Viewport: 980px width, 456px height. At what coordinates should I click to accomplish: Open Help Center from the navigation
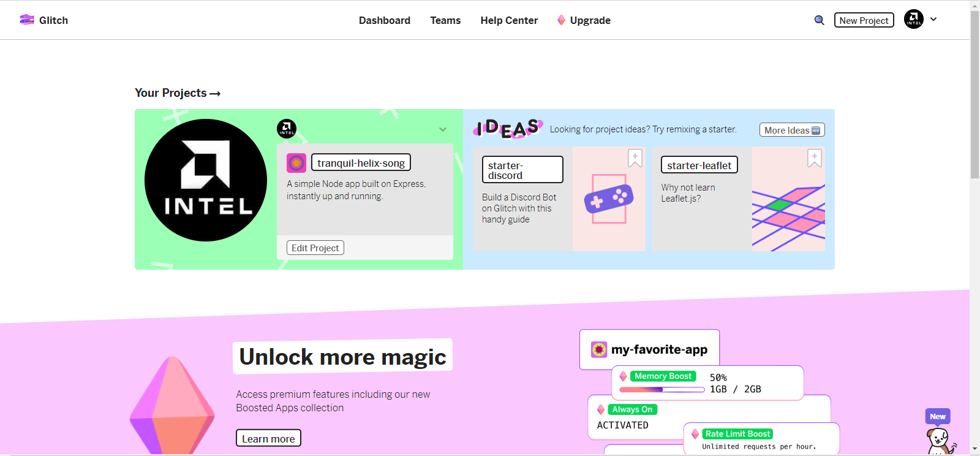coord(509,20)
